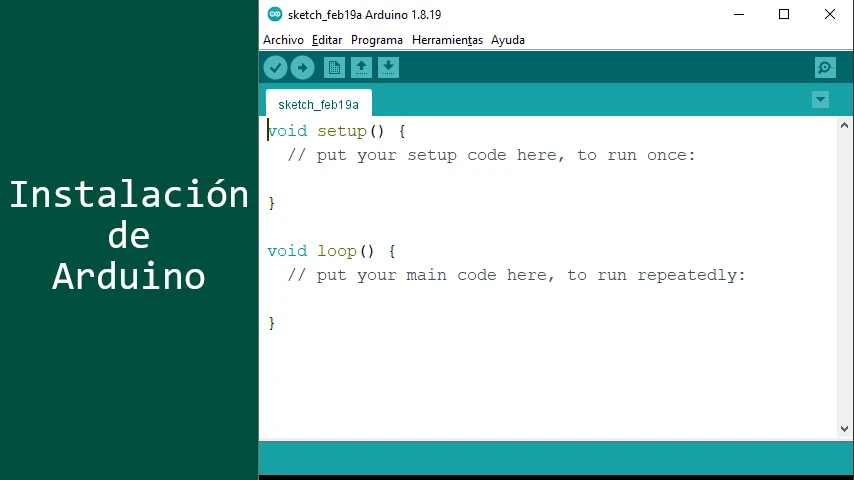Click the setup code comment line
The height and width of the screenshot is (480, 854).
tap(490, 155)
